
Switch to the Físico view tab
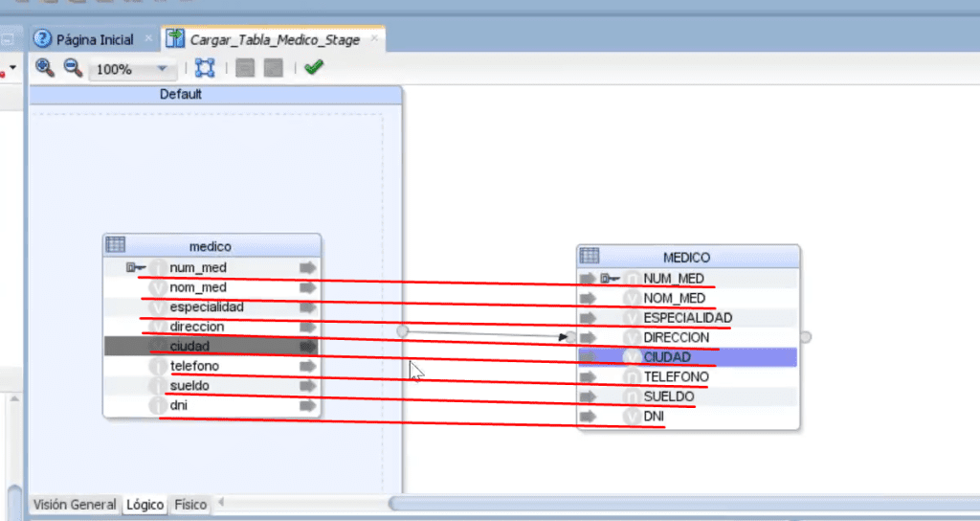[190, 504]
